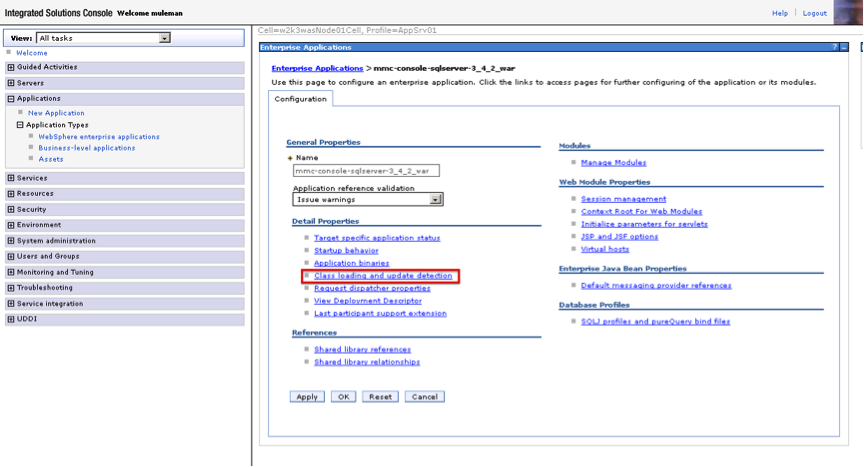Screen dimensions: 864x467
Task: Click the help question mark icon in panel header
Action: click(835, 47)
